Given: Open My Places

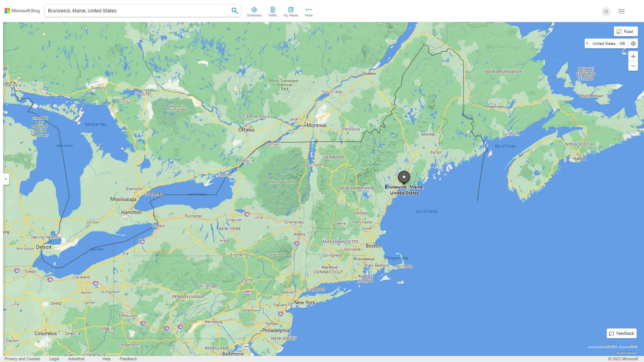Looking at the screenshot, I should pyautogui.click(x=290, y=12).
